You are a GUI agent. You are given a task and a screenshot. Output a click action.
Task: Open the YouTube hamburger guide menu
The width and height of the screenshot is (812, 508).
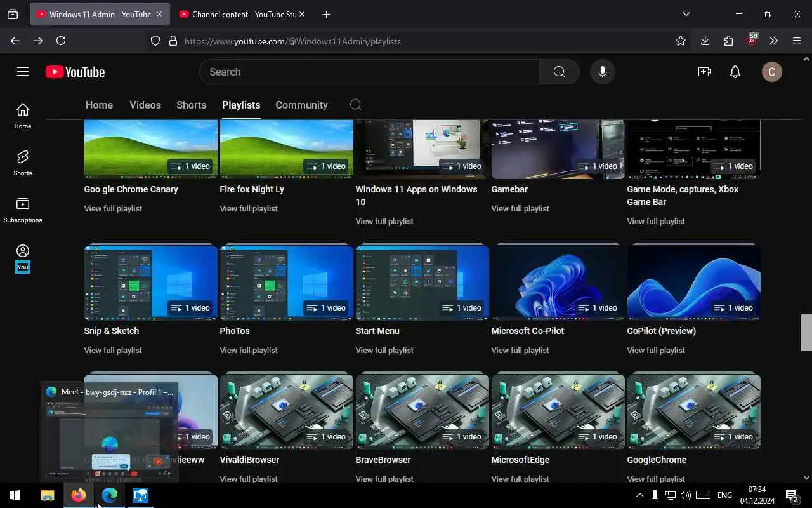[23, 72]
